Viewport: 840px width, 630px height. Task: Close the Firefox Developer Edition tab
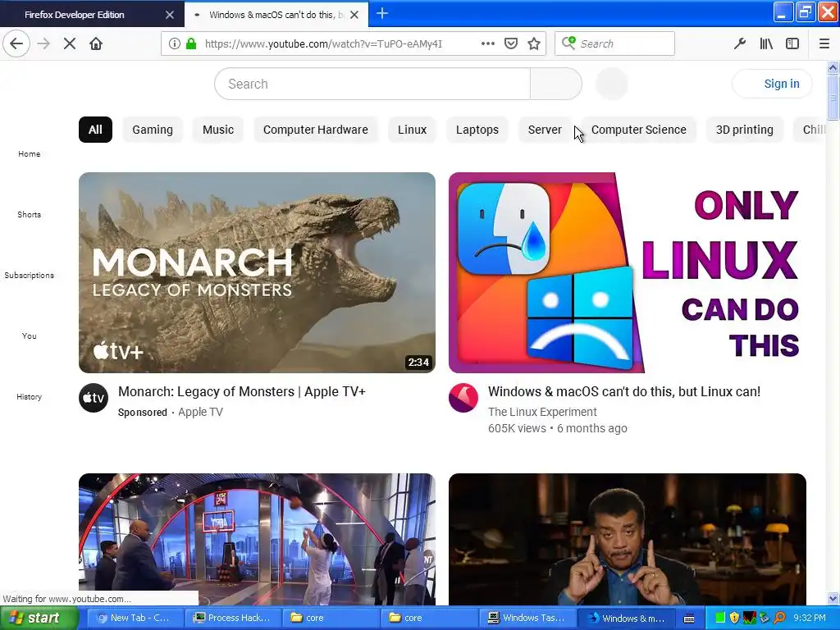tap(169, 15)
